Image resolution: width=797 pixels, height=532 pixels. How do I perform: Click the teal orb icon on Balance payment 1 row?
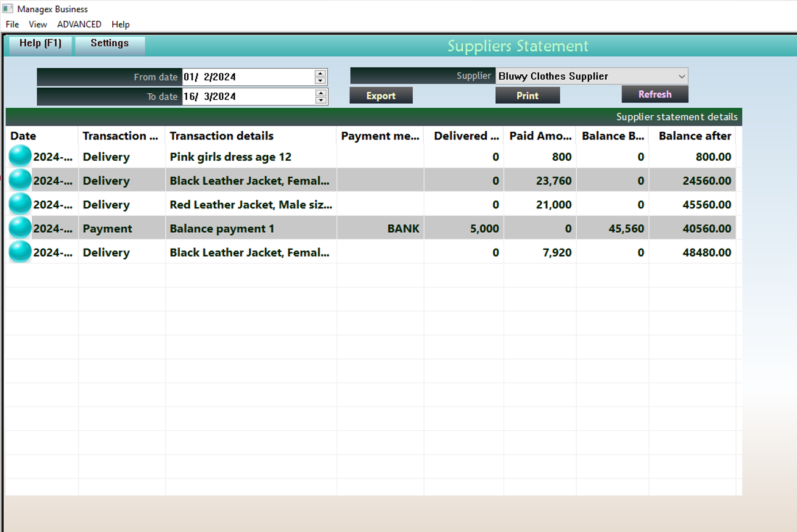tap(20, 228)
